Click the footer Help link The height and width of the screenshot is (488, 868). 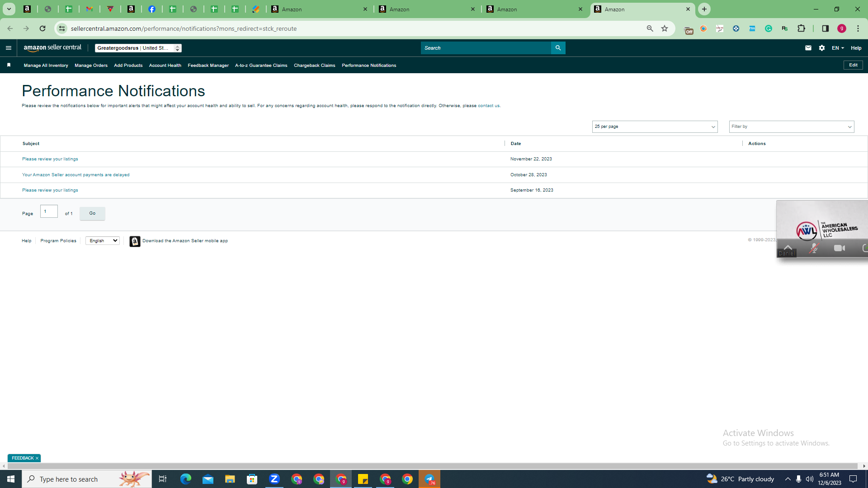(x=27, y=241)
